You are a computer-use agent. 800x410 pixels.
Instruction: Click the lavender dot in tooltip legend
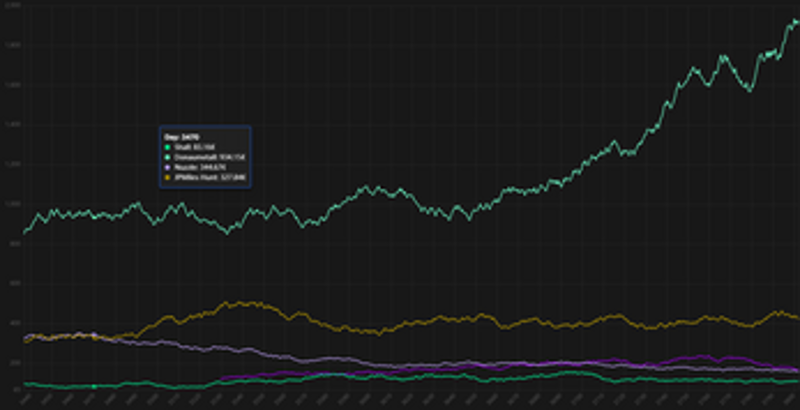click(x=167, y=167)
